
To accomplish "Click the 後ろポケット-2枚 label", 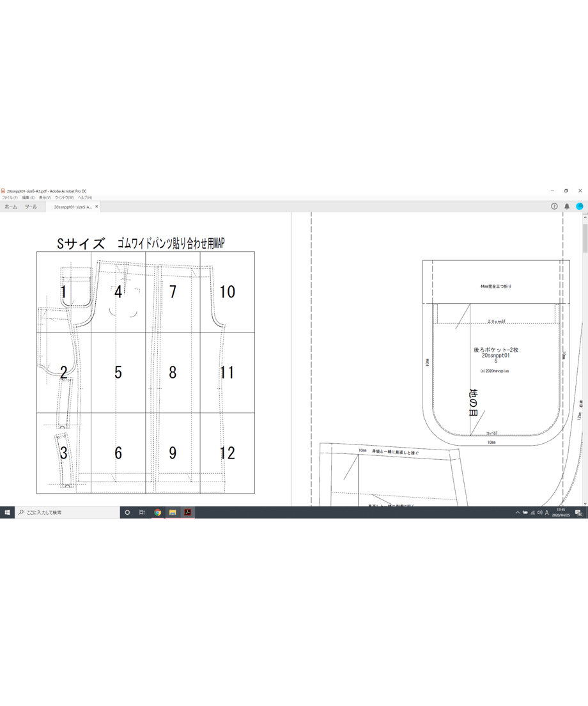I will click(496, 350).
